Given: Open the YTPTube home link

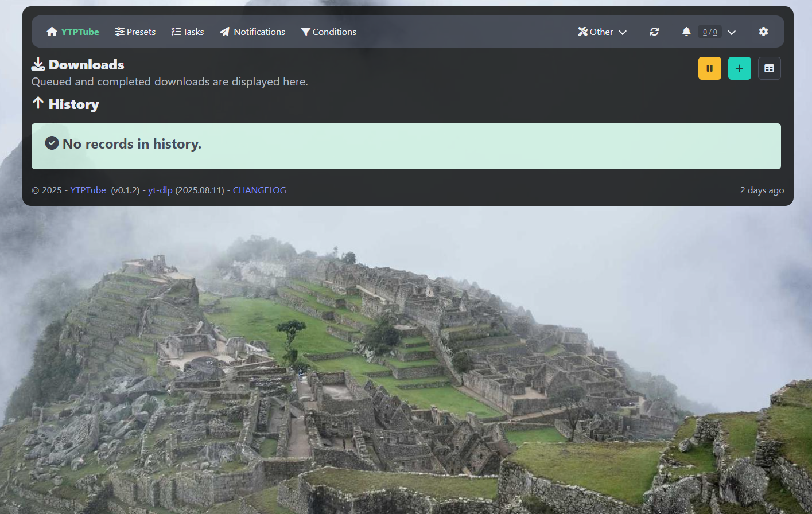Looking at the screenshot, I should pos(73,32).
